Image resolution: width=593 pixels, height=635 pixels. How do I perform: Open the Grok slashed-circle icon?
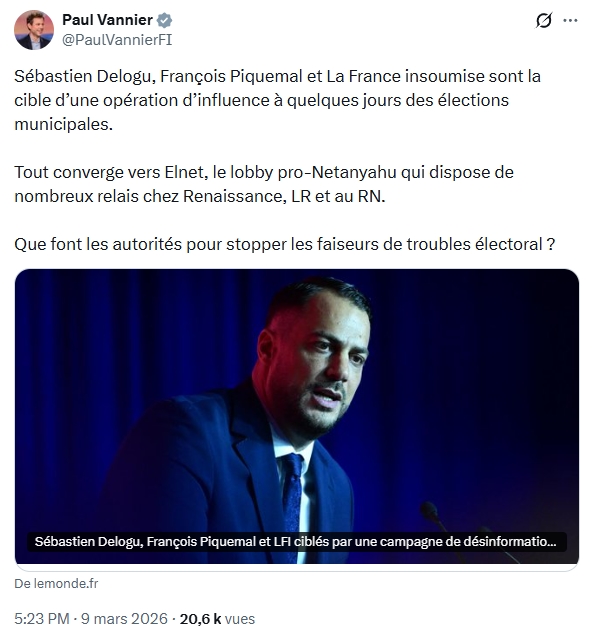[x=544, y=20]
